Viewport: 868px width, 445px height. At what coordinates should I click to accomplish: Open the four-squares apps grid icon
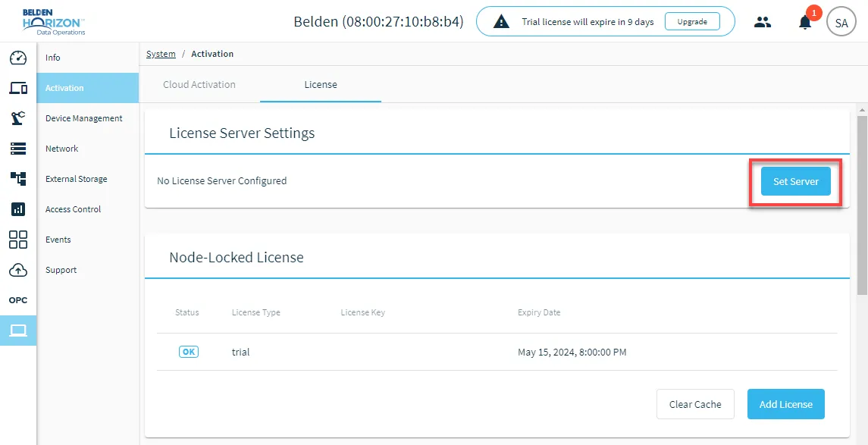coord(18,239)
